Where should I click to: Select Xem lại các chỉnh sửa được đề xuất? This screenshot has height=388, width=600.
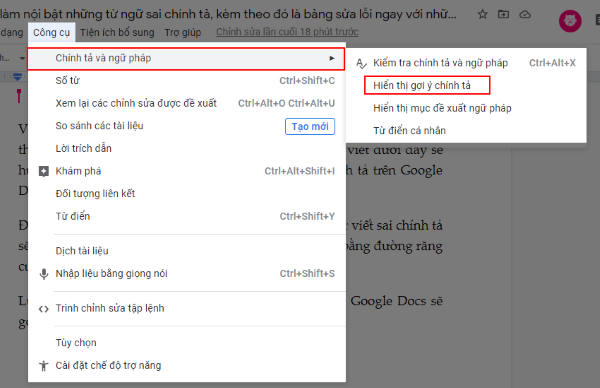click(187, 103)
